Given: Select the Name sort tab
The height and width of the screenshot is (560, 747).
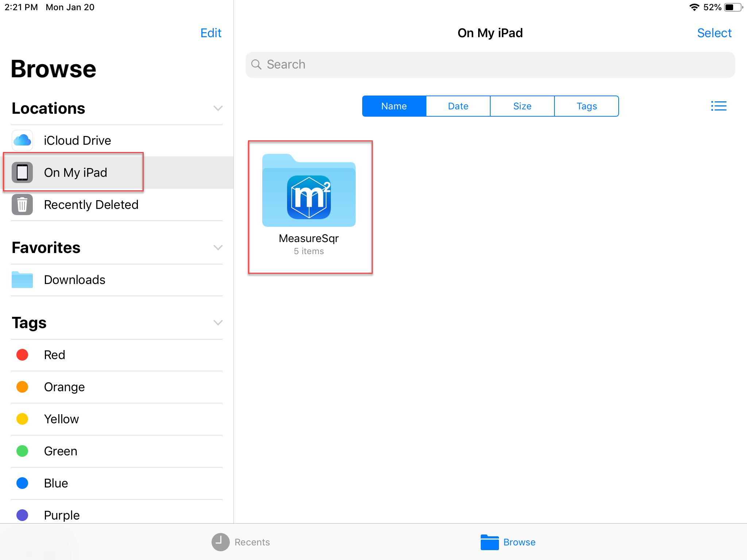Looking at the screenshot, I should pos(394,106).
